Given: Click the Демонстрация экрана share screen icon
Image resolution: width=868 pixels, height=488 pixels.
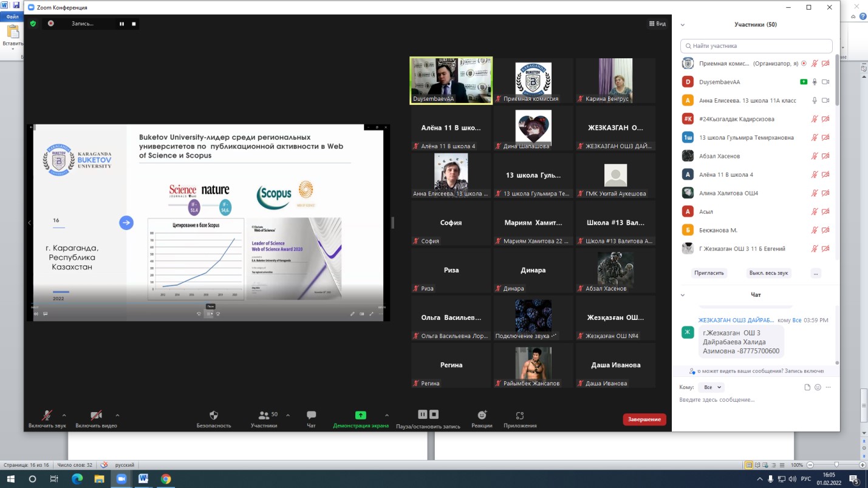Looking at the screenshot, I should pyautogui.click(x=360, y=415).
